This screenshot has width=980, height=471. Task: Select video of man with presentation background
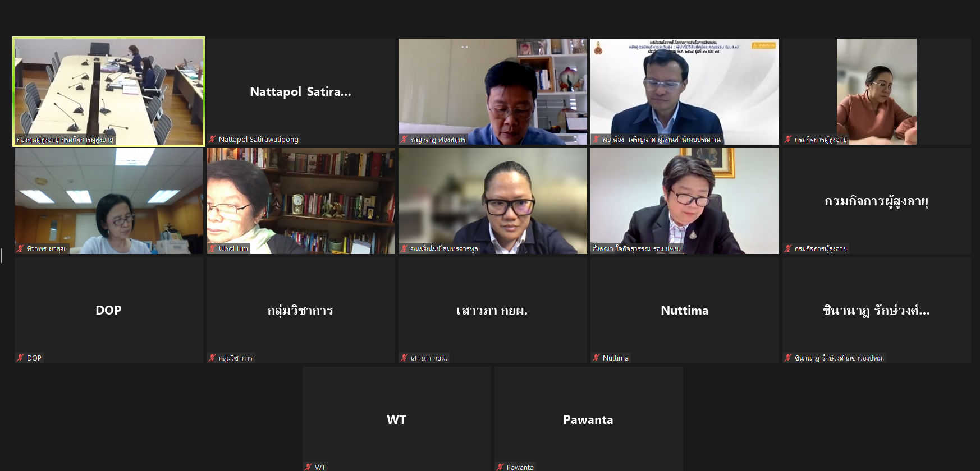[685, 91]
